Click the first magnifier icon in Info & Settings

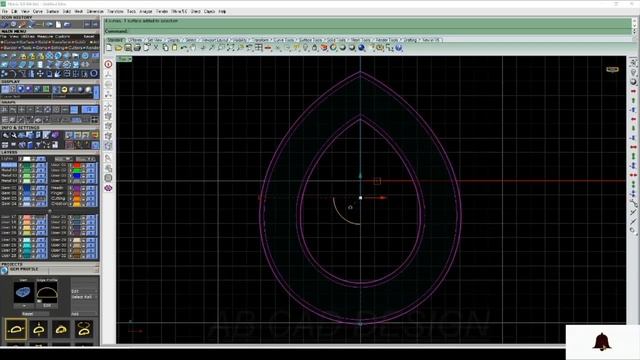[5, 135]
